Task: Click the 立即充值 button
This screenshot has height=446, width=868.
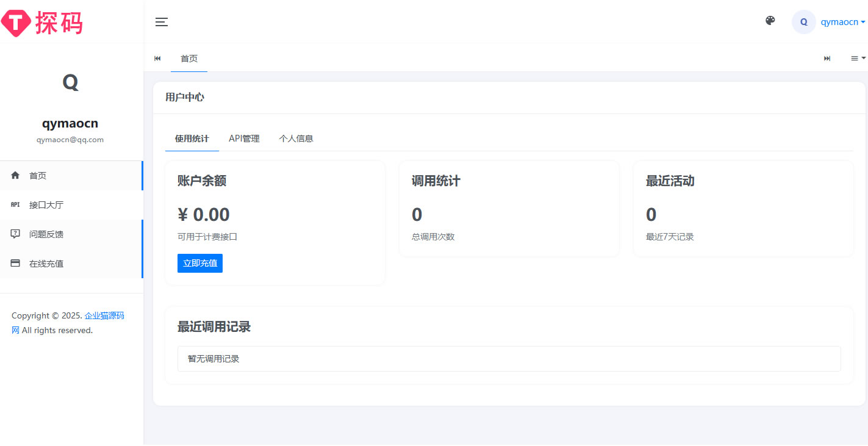Action: coord(199,263)
